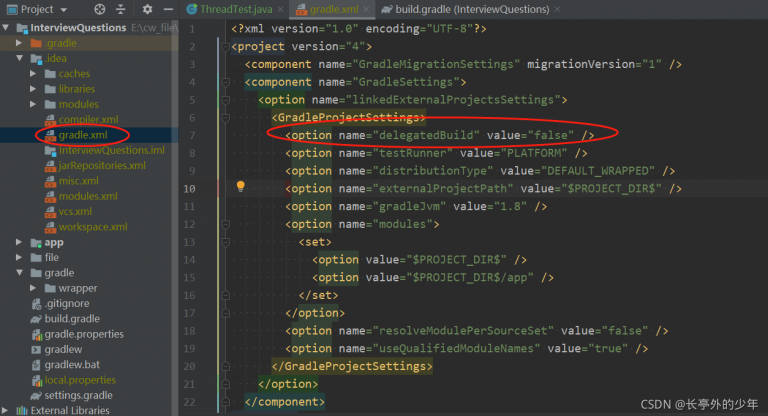The height and width of the screenshot is (416, 768).
Task: Click the collapse all icon in Project panel
Action: [122, 9]
